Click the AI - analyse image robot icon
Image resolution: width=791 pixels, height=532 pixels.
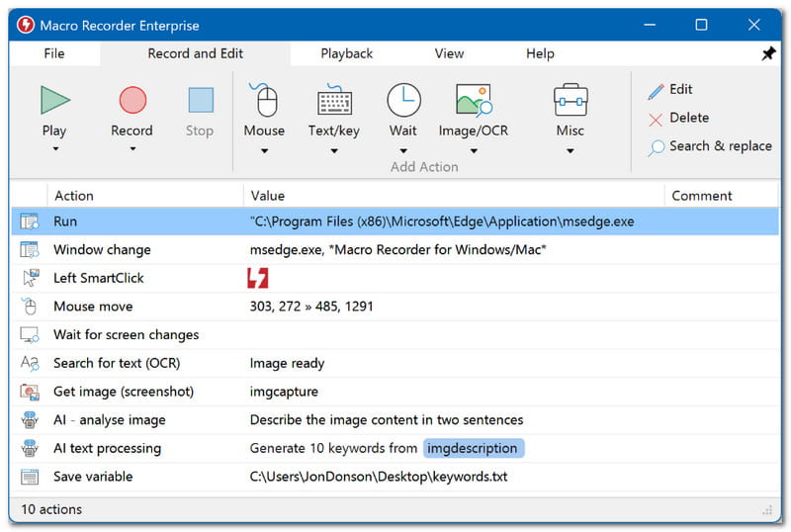[x=30, y=420]
